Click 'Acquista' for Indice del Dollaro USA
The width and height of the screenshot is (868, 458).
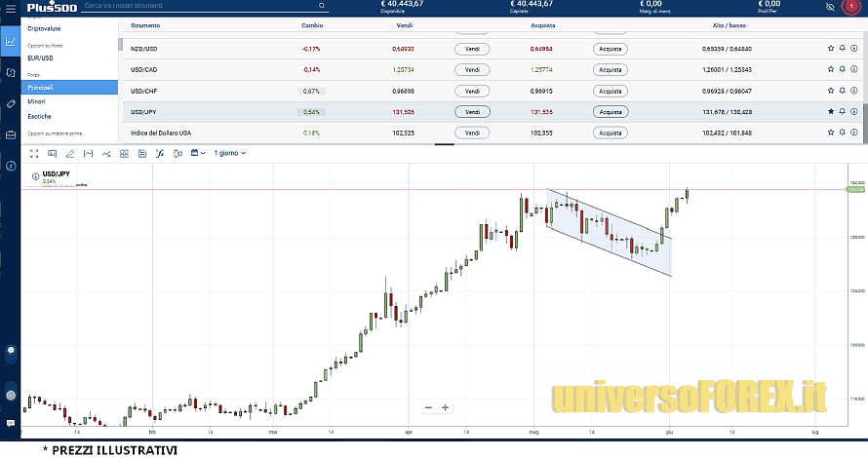pyautogui.click(x=610, y=133)
